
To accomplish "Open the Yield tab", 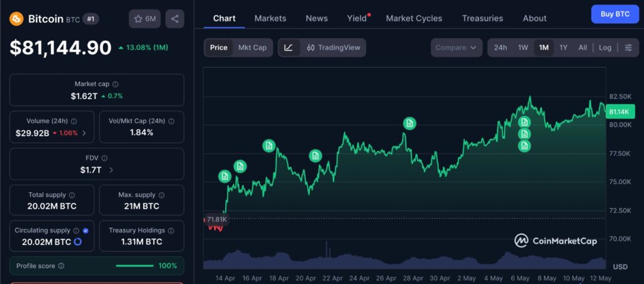I will pyautogui.click(x=357, y=18).
